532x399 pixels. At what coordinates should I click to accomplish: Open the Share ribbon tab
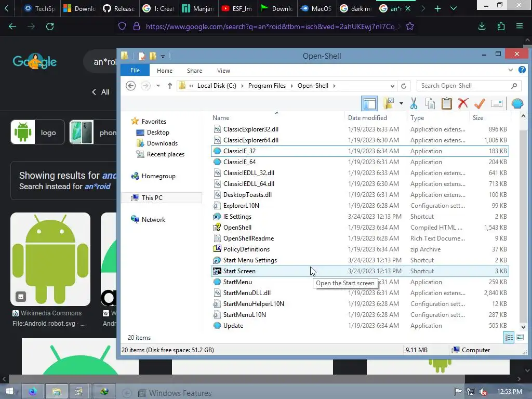(194, 71)
